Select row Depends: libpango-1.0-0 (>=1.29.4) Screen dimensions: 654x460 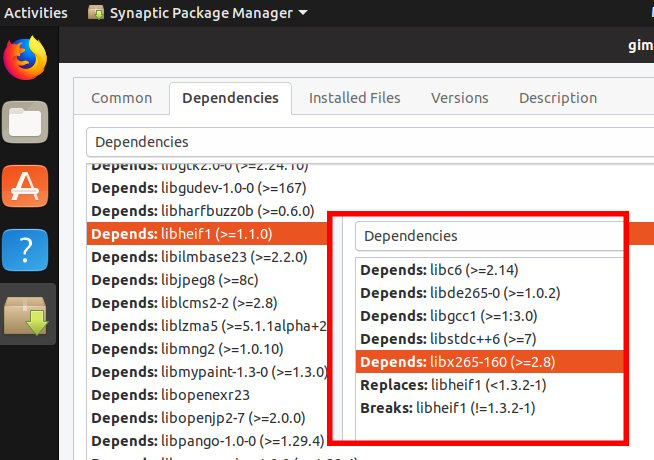pos(207,440)
